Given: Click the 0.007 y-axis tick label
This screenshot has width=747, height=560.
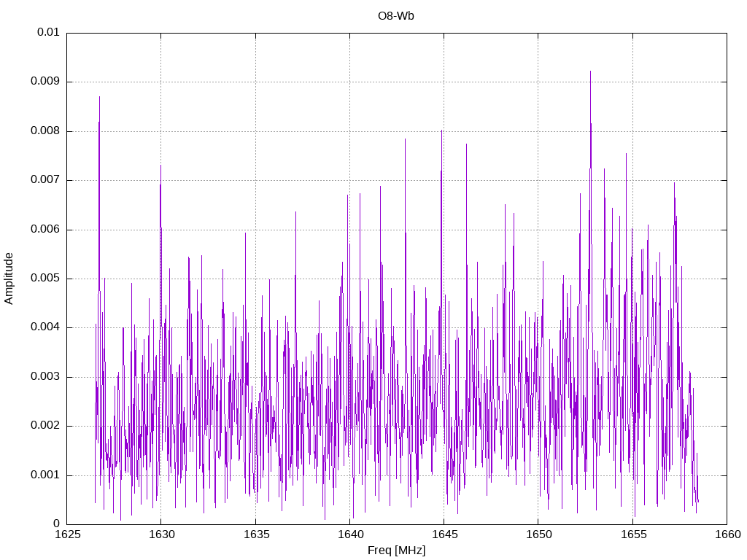Looking at the screenshot, I should pyautogui.click(x=45, y=179).
